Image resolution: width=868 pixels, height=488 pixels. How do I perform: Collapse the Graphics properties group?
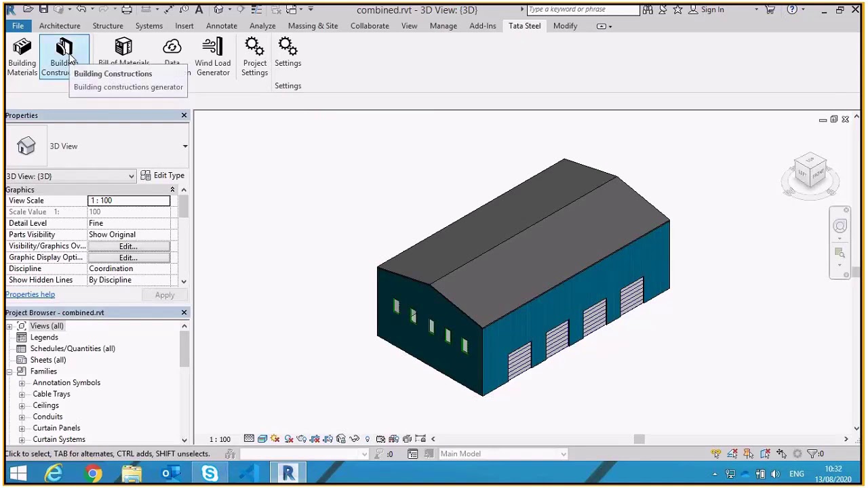click(x=172, y=190)
